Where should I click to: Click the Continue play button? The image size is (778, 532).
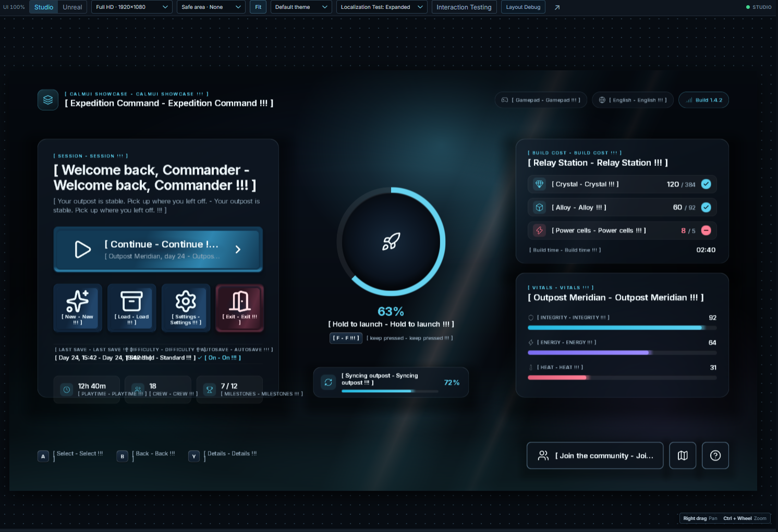tap(158, 249)
